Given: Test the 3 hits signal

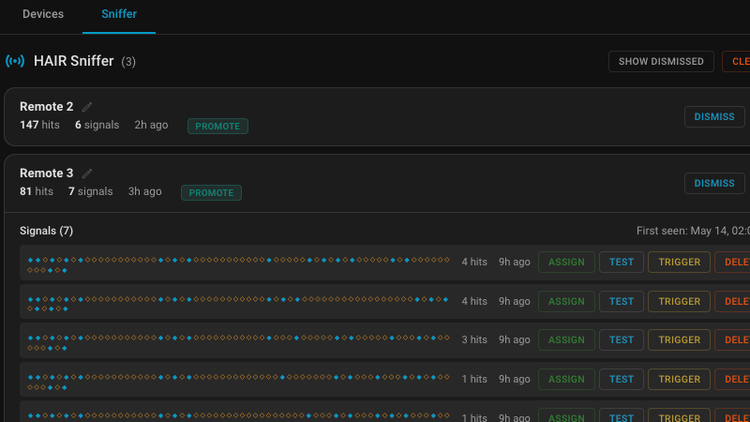Looking at the screenshot, I should click(x=621, y=340).
